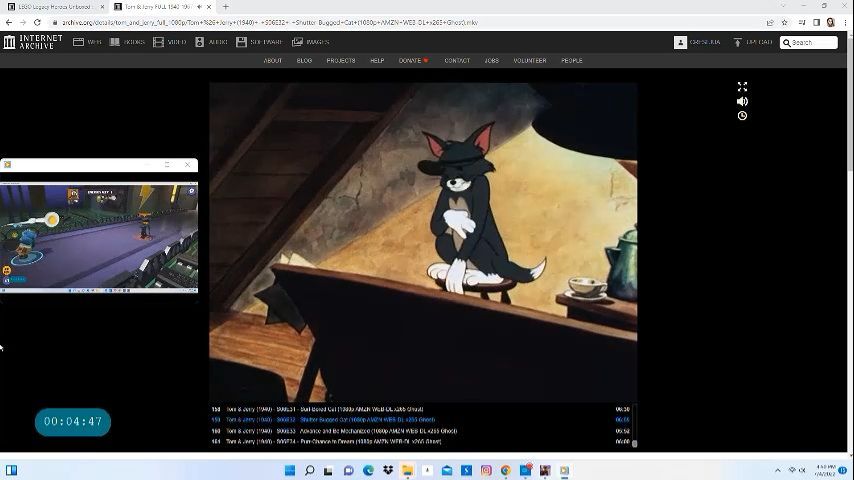The width and height of the screenshot is (854, 480).
Task: Open the Web section icon
Action: [x=78, y=42]
